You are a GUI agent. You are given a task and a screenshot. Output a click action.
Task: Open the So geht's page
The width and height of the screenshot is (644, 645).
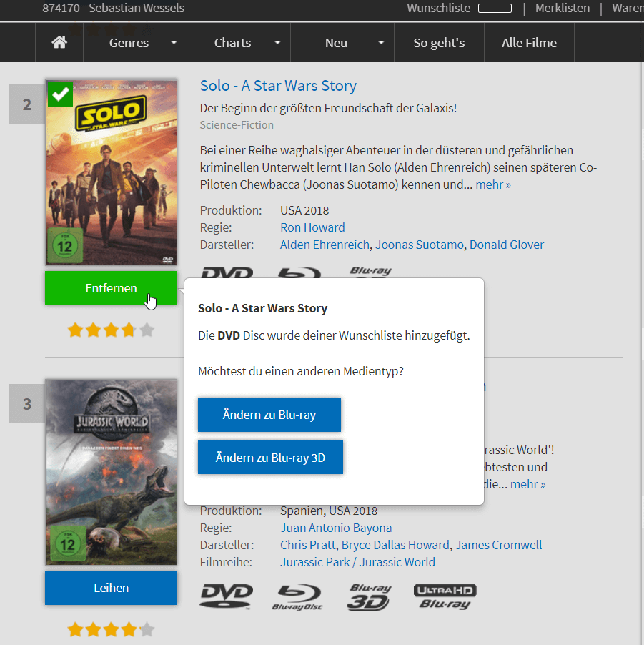point(439,43)
